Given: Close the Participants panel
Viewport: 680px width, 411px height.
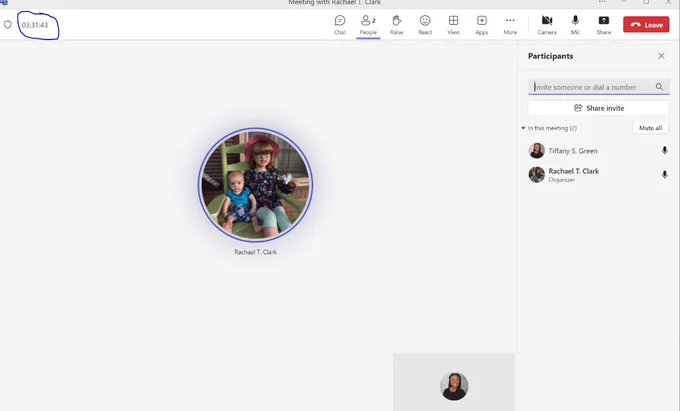Looking at the screenshot, I should [x=661, y=56].
